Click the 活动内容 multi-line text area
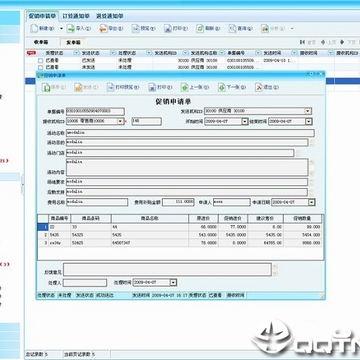This screenshot has width=360, height=360. pyautogui.click(x=187, y=167)
